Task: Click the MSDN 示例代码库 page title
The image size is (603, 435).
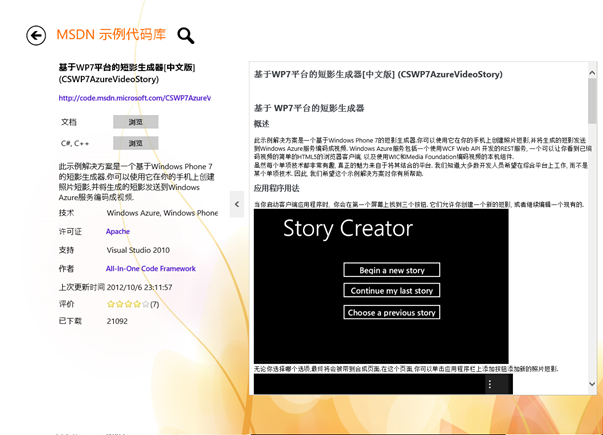Action: point(111,35)
